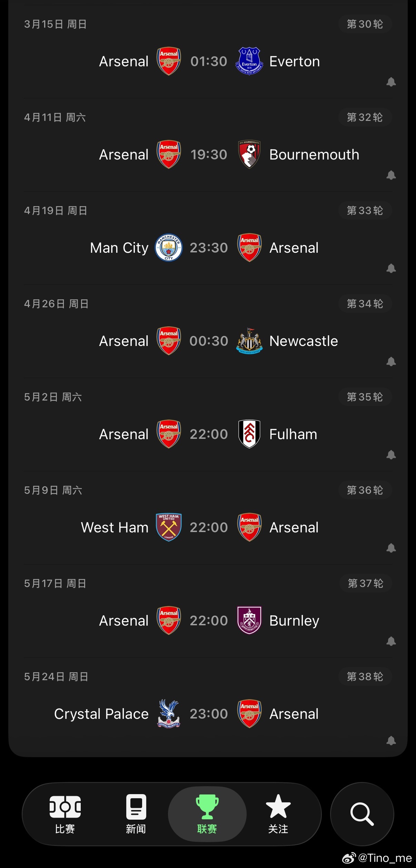The image size is (416, 868).
Task: Tap the Everton club crest
Action: coord(249,61)
